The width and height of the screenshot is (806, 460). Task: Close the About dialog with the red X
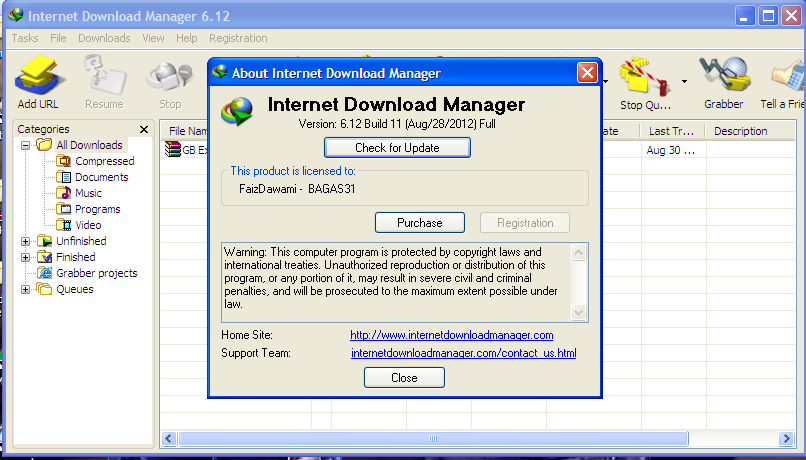[587, 73]
